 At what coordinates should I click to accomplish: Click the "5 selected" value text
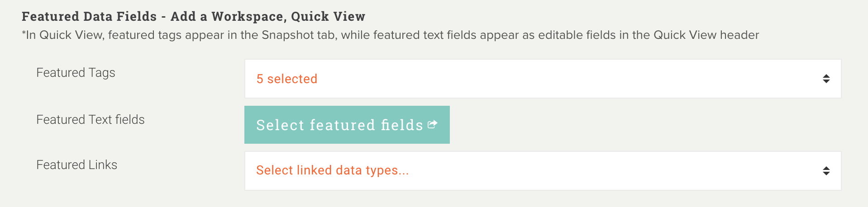click(286, 79)
